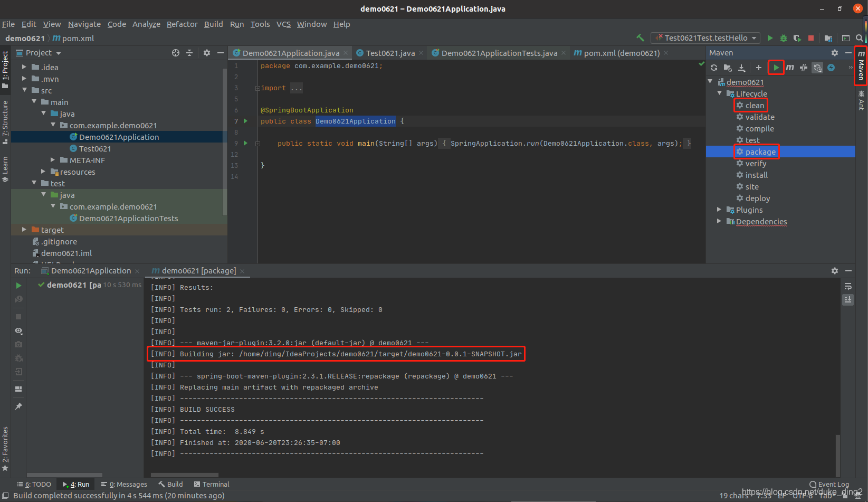Add Maven projects with the plus icon

[759, 68]
